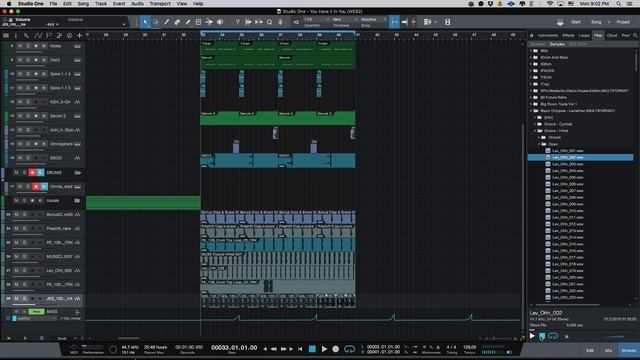Screen dimensions: 640x360
Task: Open the Audio menu
Action: point(137,4)
